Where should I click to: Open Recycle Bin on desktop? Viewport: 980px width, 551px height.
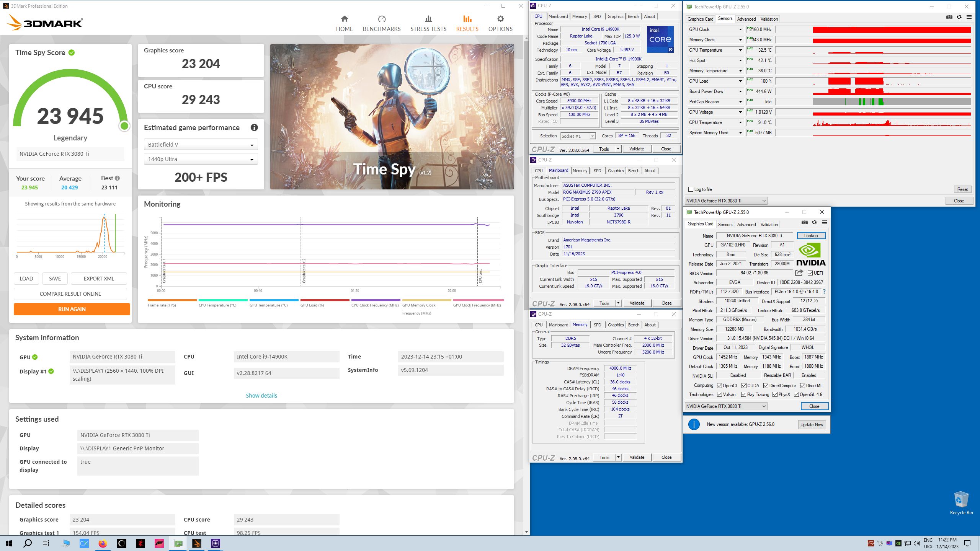pos(961,503)
